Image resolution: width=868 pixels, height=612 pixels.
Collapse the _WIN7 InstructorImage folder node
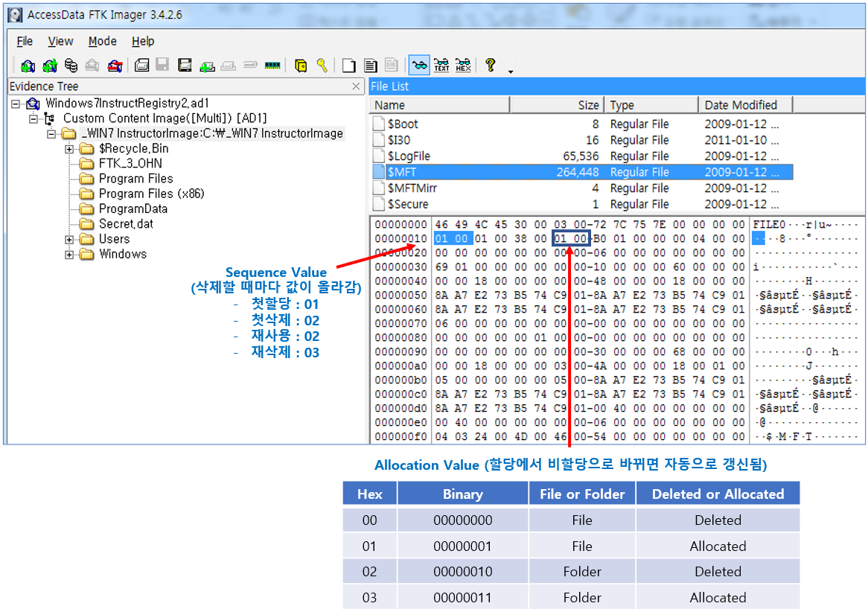51,133
